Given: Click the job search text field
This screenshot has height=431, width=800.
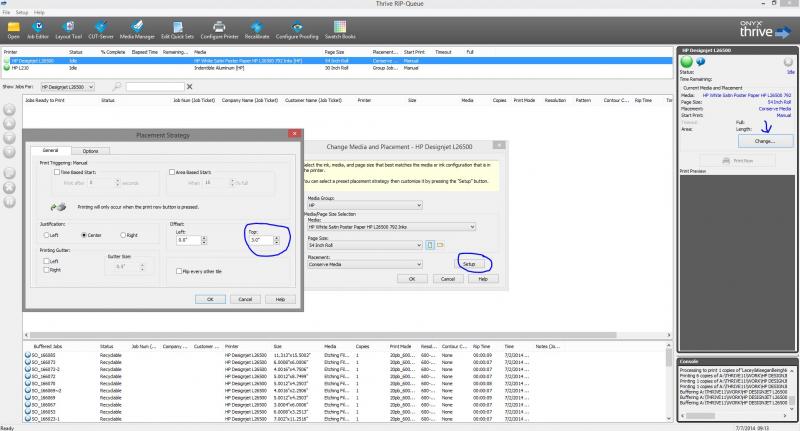Looking at the screenshot, I should coord(155,87).
